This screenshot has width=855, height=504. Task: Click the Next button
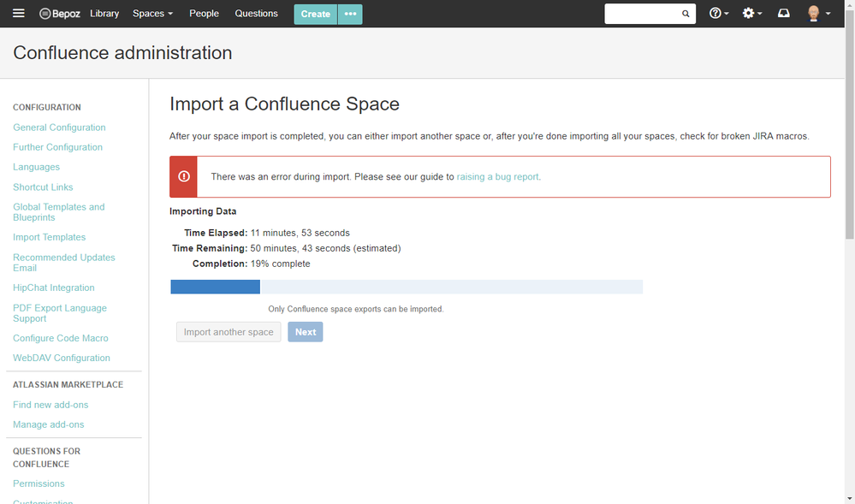click(306, 332)
